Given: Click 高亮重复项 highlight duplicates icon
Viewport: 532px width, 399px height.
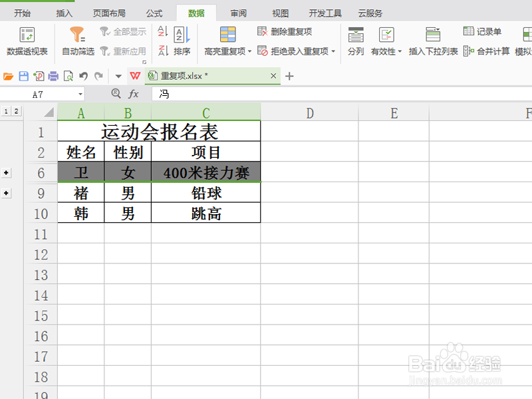Looking at the screenshot, I should click(x=227, y=35).
